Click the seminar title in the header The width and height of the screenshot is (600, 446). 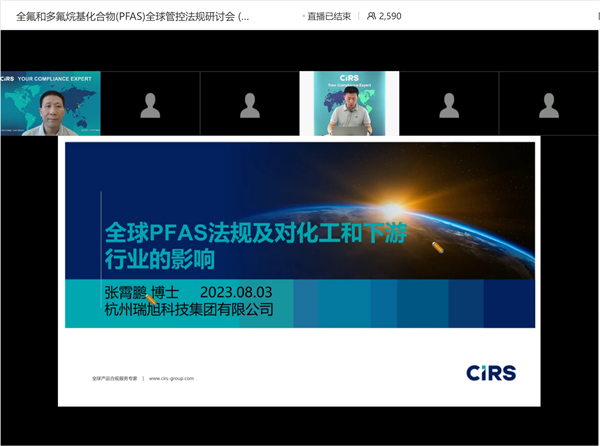(133, 16)
